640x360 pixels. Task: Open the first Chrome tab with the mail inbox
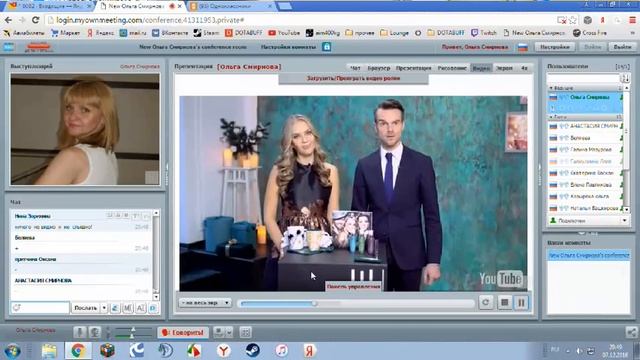tap(49, 6)
